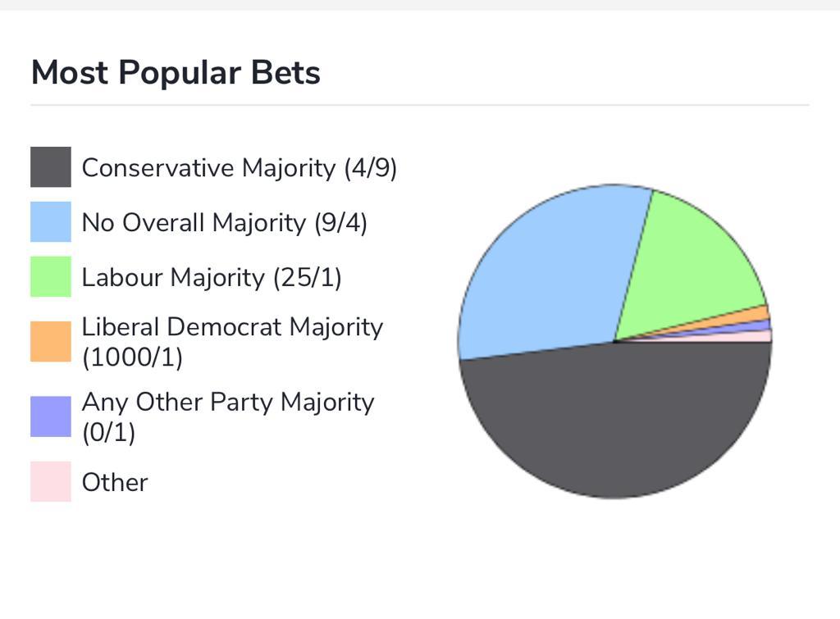Click the light blue No Overall Majority swatch
The image size is (840, 619).
[51, 221]
